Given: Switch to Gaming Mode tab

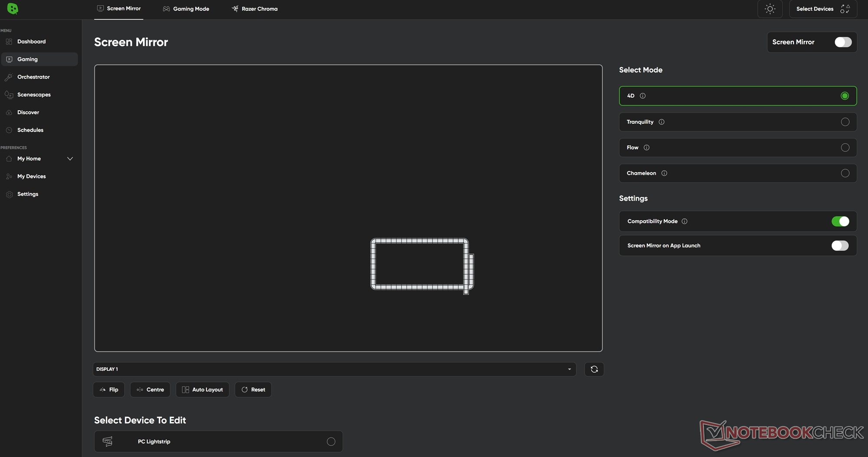Looking at the screenshot, I should [186, 9].
